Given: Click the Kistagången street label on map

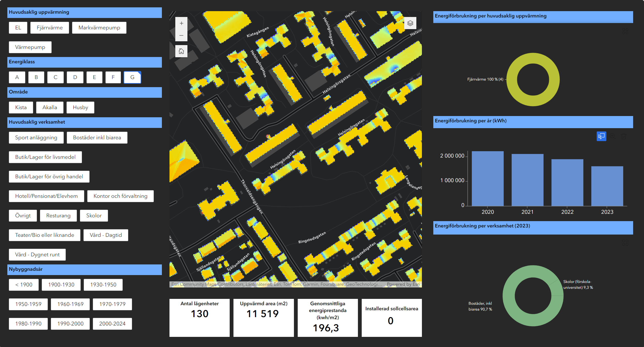Looking at the screenshot, I should (x=258, y=32).
